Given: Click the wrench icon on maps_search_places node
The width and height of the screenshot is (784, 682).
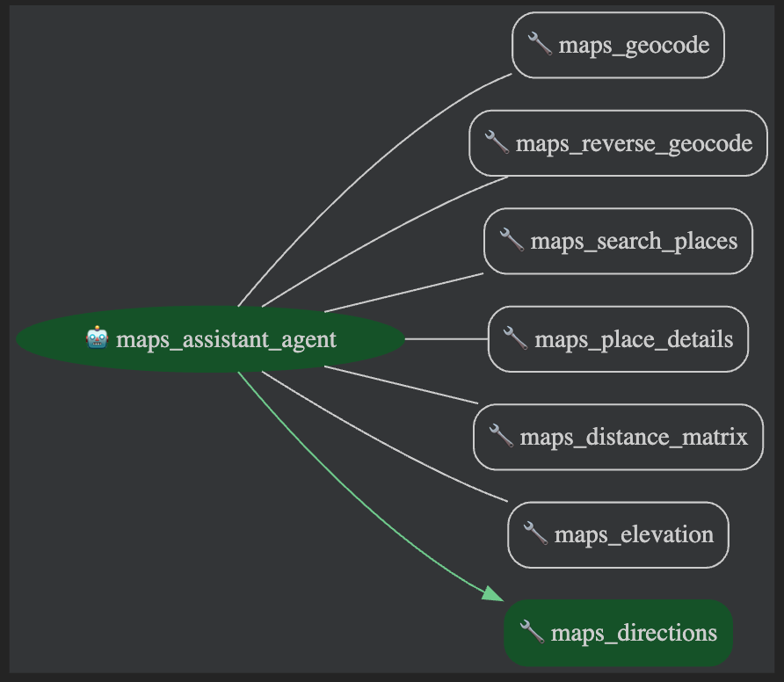Looking at the screenshot, I should pos(512,241).
